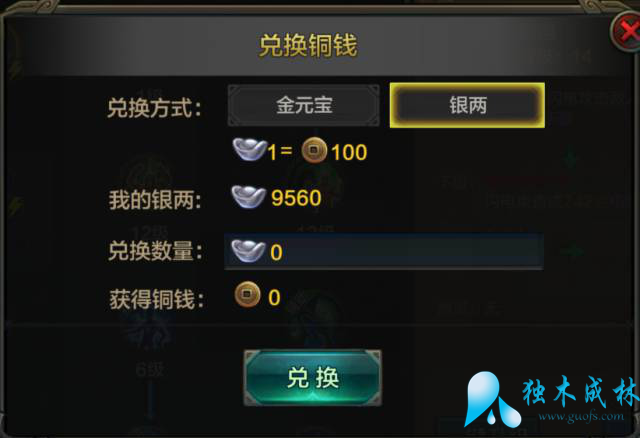This screenshot has height=438, width=640.
Task: Click the 兑换数量 input field
Action: point(384,251)
